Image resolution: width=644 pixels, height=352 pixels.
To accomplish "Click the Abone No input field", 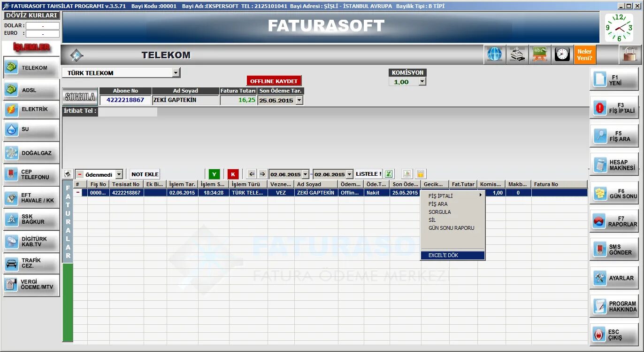I will click(x=125, y=100).
